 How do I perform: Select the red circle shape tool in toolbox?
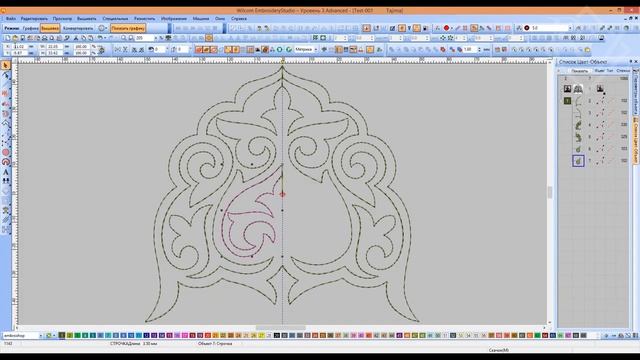tap(6, 152)
